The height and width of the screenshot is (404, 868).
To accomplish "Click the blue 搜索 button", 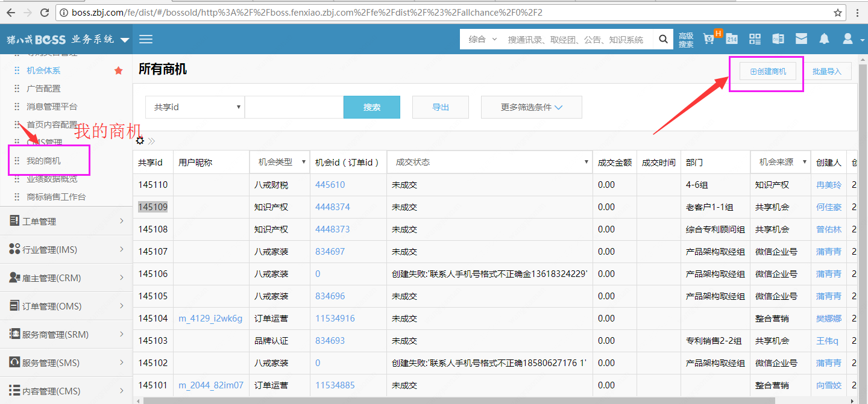I will 372,107.
